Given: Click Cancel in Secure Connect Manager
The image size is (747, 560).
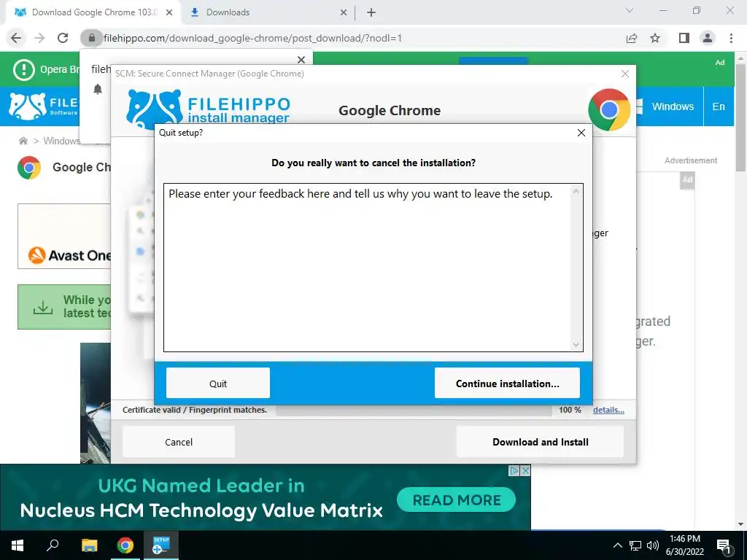Looking at the screenshot, I should click(179, 441).
